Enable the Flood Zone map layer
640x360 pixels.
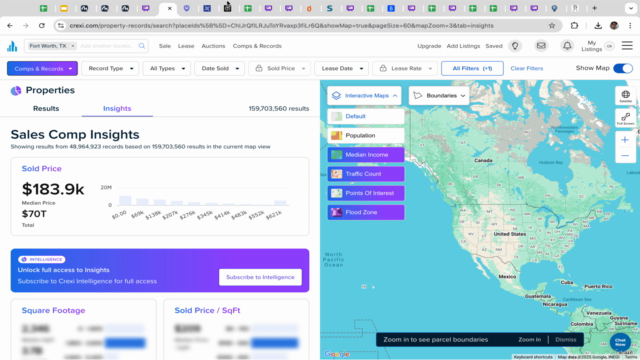366,212
